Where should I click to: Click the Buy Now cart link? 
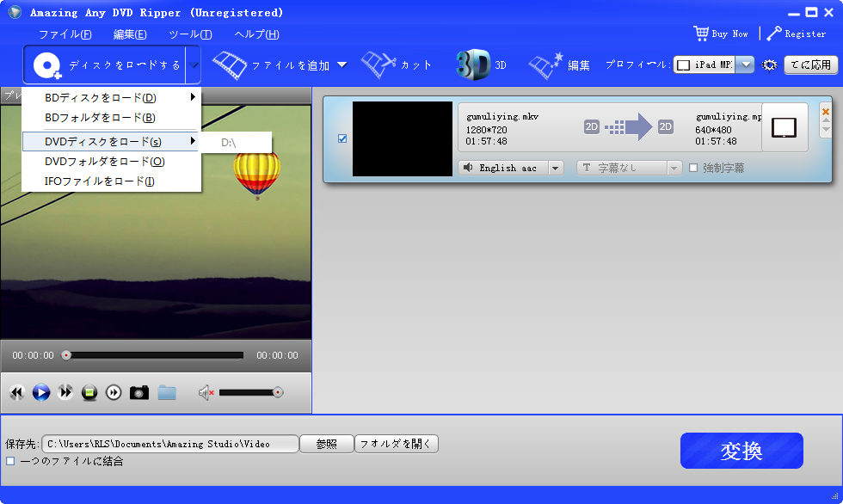pyautogui.click(x=721, y=34)
